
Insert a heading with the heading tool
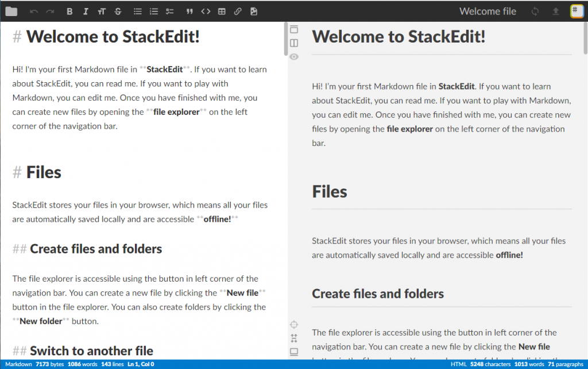[x=102, y=11]
